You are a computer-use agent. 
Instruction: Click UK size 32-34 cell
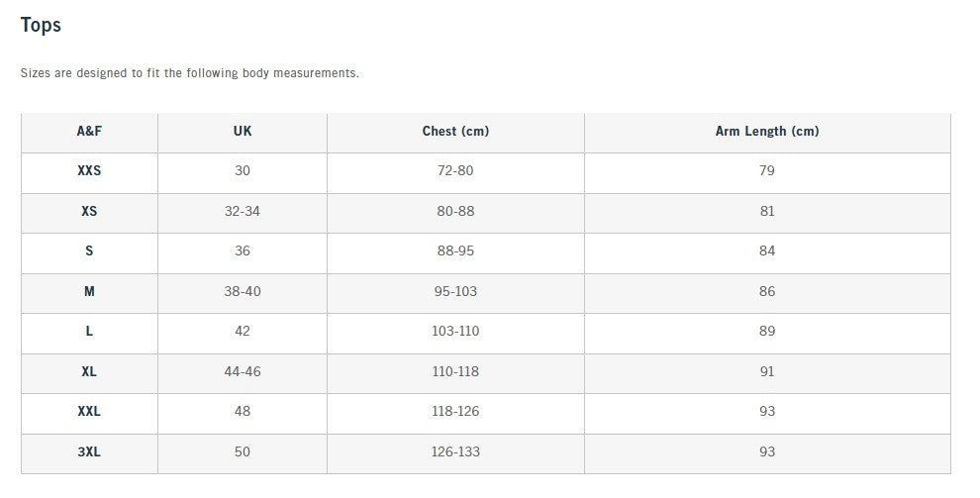(243, 211)
